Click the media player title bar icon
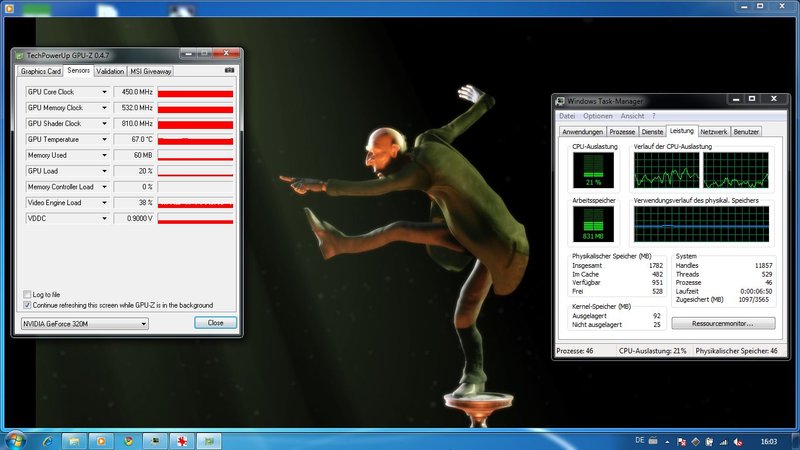This screenshot has width=800, height=450. click(x=9, y=8)
